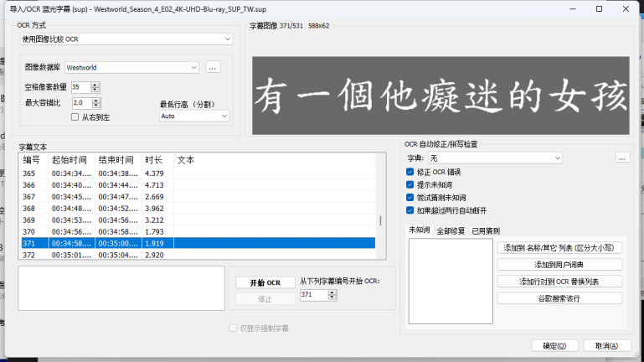This screenshot has width=644, height=362.
Task: Open the 图像数据库 Westworld dropdown
Action: pos(131,67)
